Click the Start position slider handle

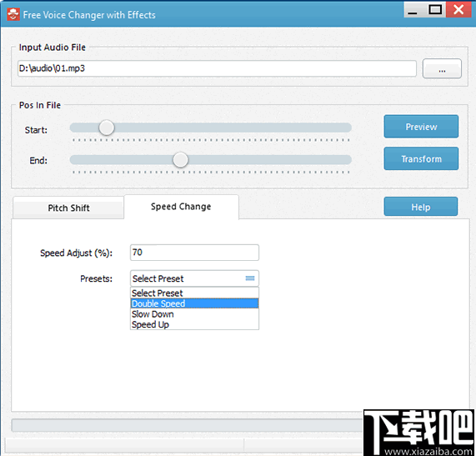tap(106, 128)
